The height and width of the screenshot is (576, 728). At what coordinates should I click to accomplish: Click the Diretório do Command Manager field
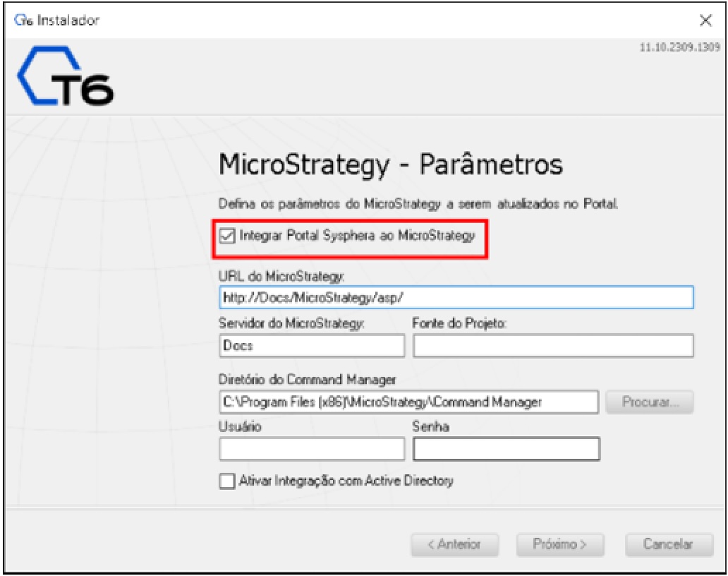[x=408, y=402]
